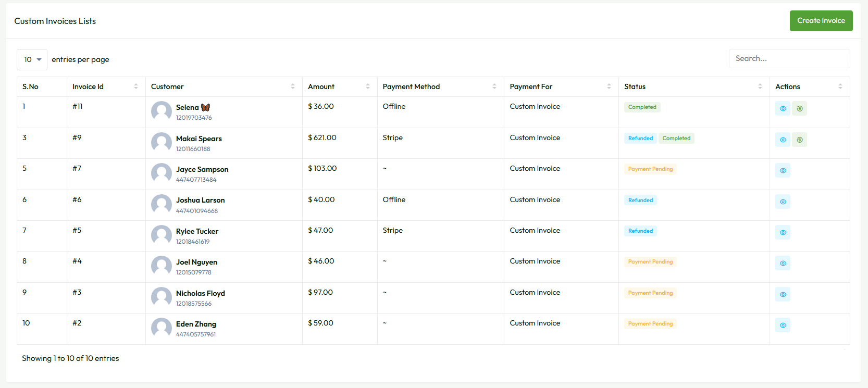868x388 pixels.
Task: Click customer name Makai Spears
Action: click(x=199, y=139)
